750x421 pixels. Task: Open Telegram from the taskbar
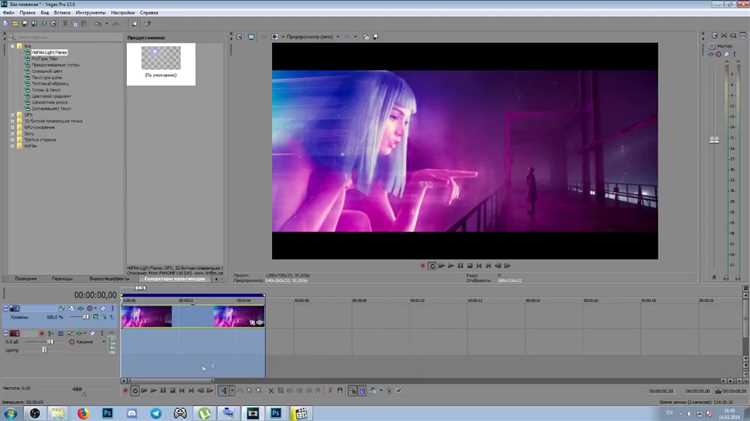[x=156, y=412]
